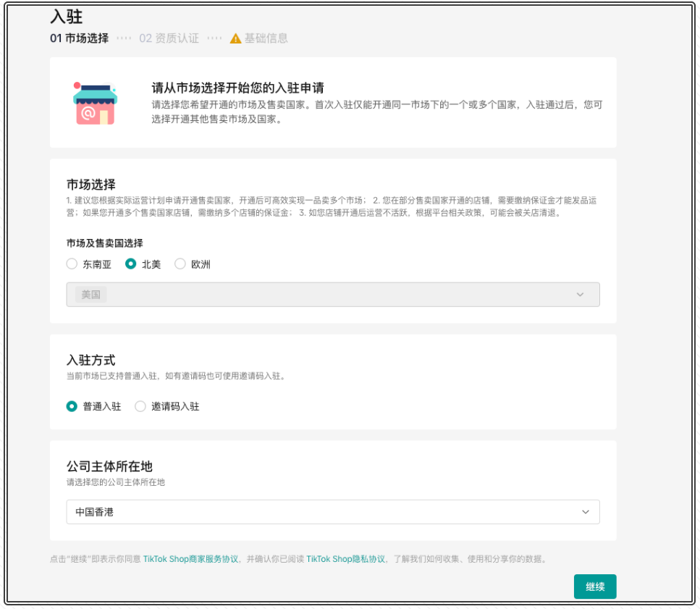Click the 公司主体所在地 section heading
This screenshot has height=609, width=700.
(x=109, y=466)
